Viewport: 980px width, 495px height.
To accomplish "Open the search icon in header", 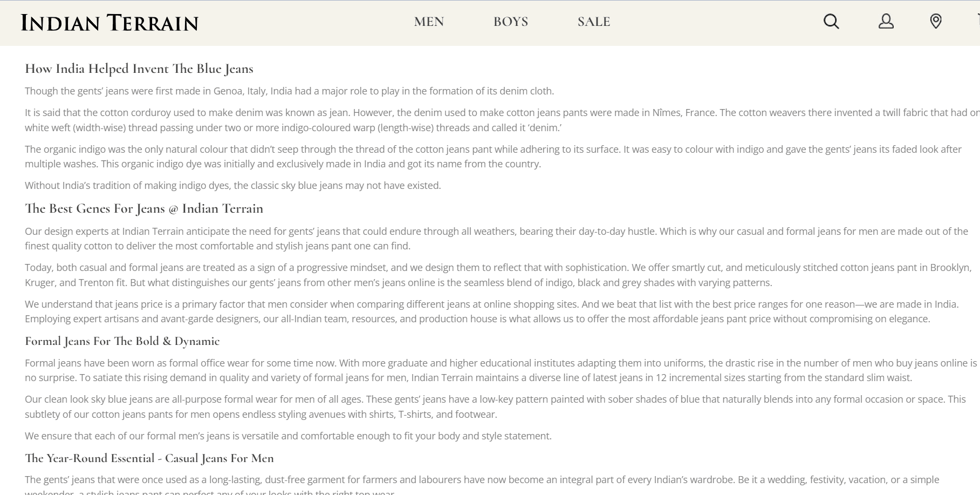I will point(831,22).
